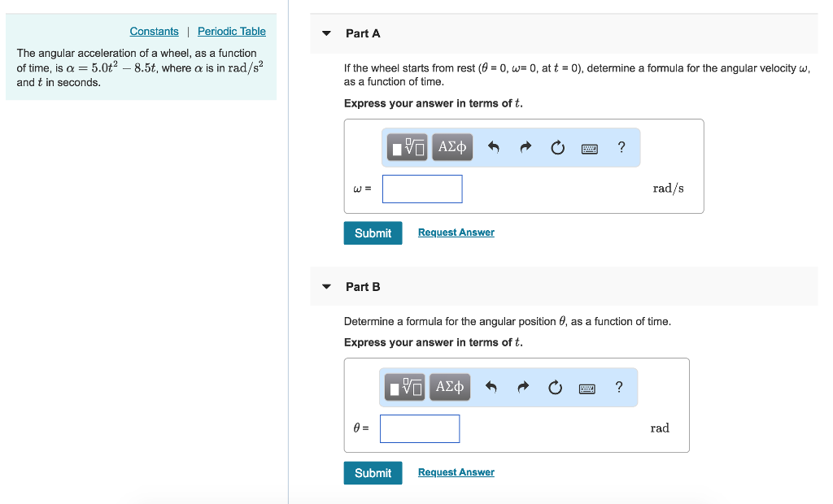The width and height of the screenshot is (833, 504).
Task: Open the math template editor in Part B
Action: (404, 387)
